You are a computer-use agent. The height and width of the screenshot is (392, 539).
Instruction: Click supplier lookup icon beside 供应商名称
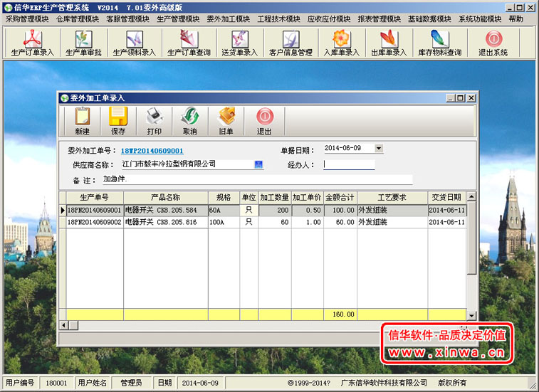click(258, 164)
